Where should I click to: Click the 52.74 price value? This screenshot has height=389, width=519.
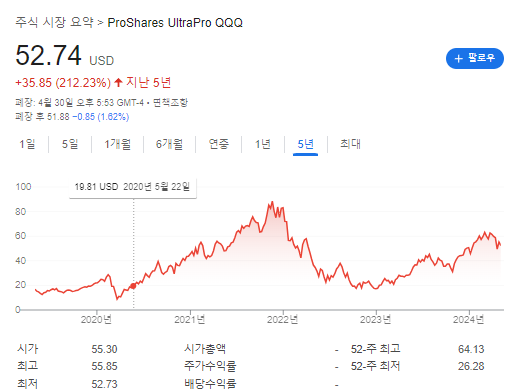[x=48, y=55]
